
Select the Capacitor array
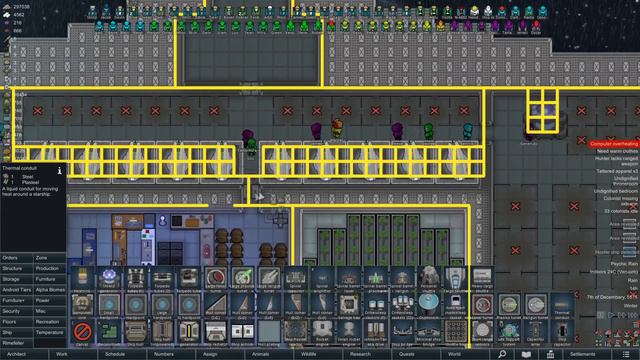[x=536, y=333]
